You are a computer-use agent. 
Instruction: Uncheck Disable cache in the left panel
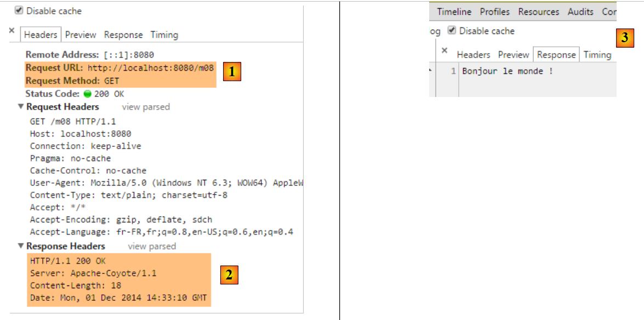coord(19,10)
